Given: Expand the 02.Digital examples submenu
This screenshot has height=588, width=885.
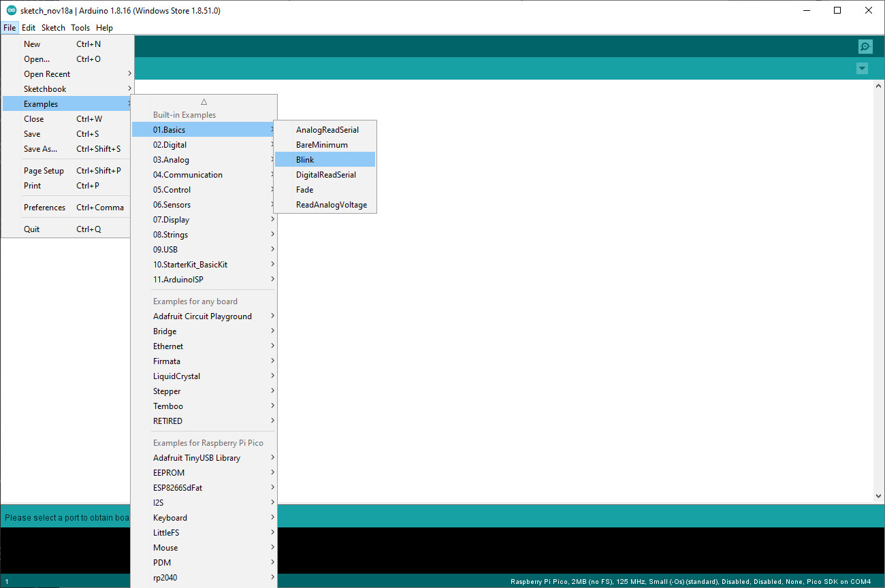Looking at the screenshot, I should click(x=204, y=144).
